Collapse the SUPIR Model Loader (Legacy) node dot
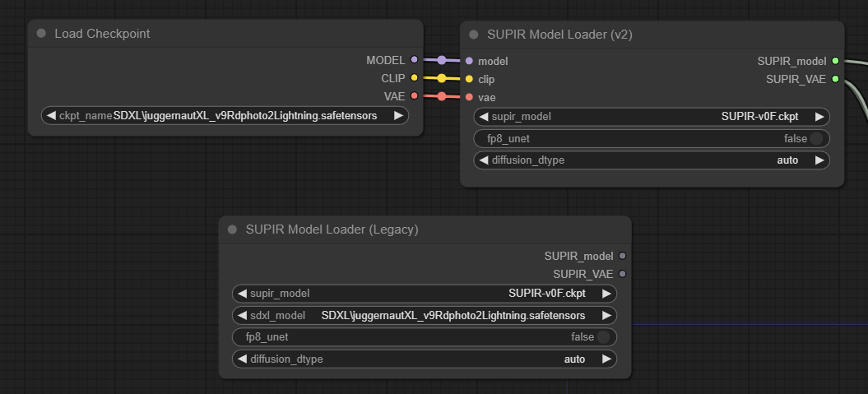The height and width of the screenshot is (394, 868). pyautogui.click(x=232, y=229)
